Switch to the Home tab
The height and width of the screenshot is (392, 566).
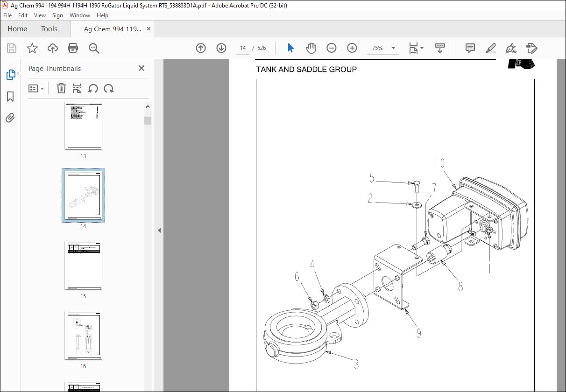(x=17, y=29)
